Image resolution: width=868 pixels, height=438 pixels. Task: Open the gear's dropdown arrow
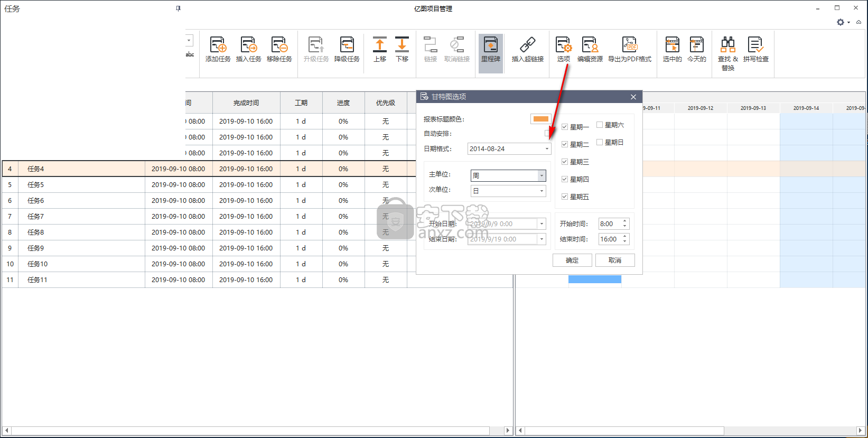pyautogui.click(x=848, y=22)
